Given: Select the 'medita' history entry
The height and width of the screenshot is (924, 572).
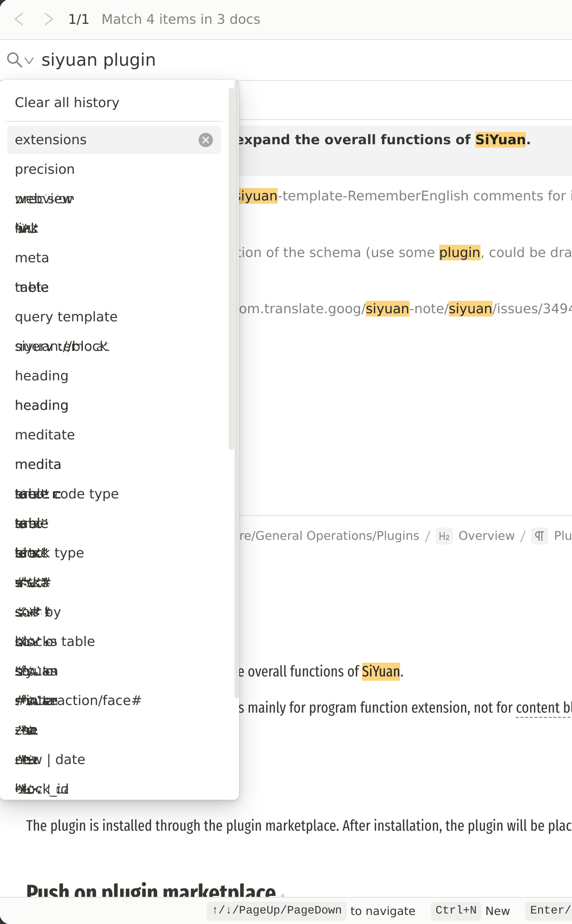Looking at the screenshot, I should 38,465.
